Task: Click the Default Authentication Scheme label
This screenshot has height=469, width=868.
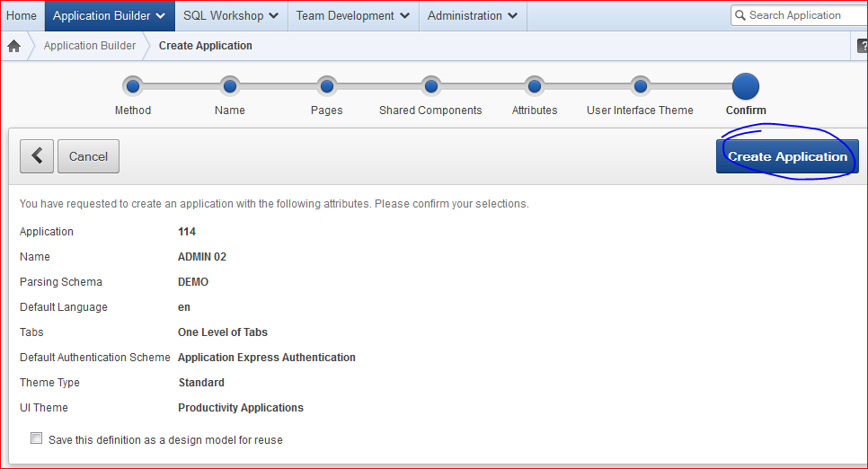Action: tap(95, 358)
